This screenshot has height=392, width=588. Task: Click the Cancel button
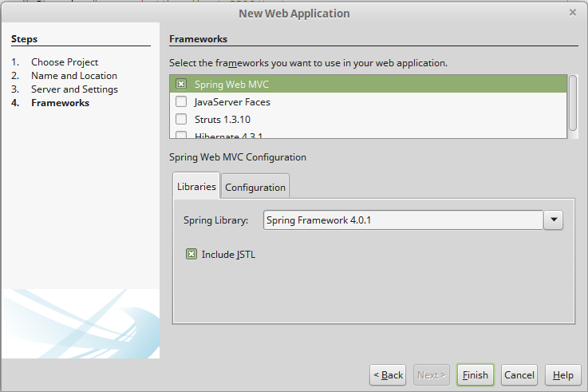click(x=519, y=375)
